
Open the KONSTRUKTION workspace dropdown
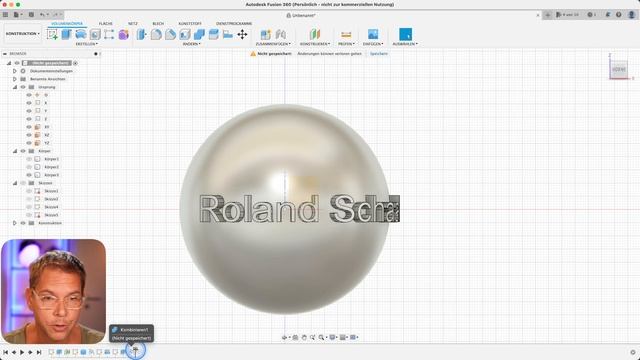click(23, 34)
